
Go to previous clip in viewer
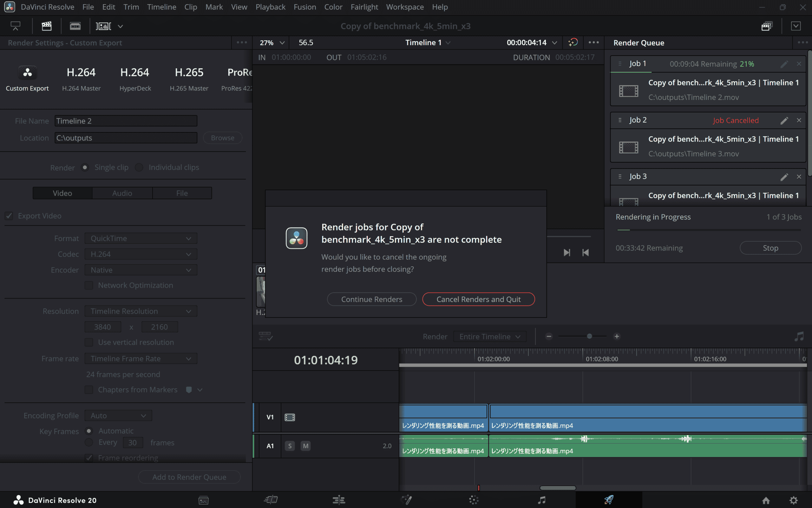[x=586, y=252]
